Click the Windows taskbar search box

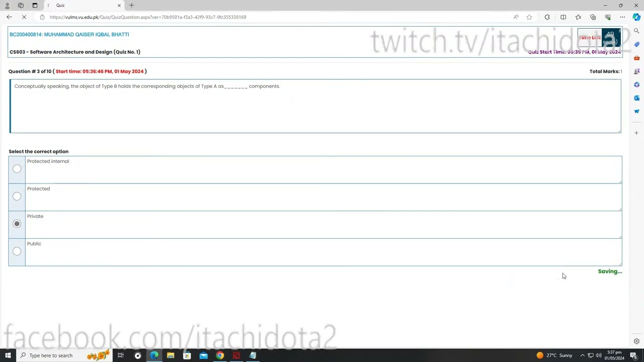[63, 355]
